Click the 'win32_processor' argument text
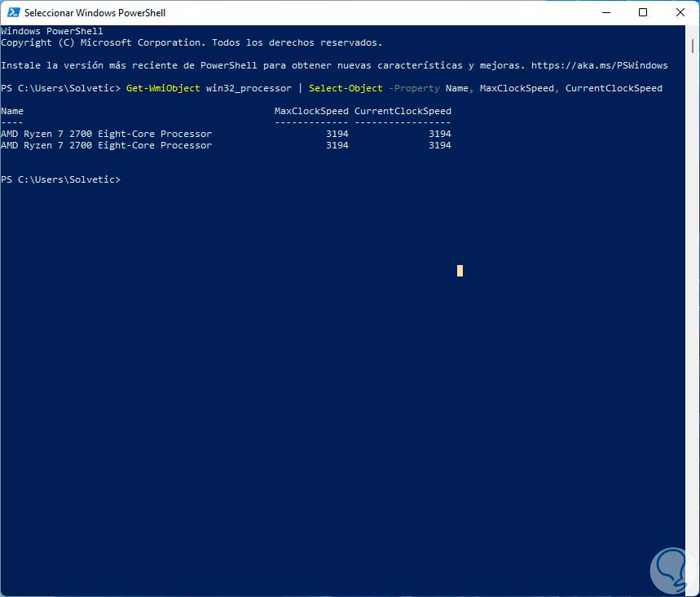Viewport: 700px width, 597px height. coord(249,88)
